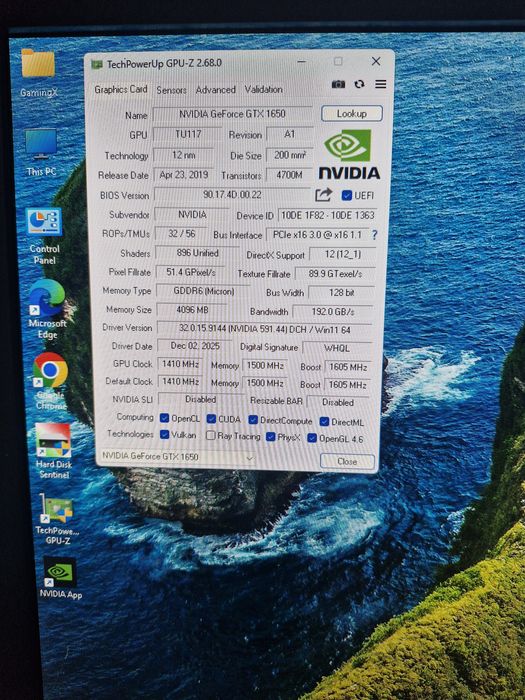525x700 pixels.
Task: Click the refresh arrows icon in GPU-Z
Action: 359,84
